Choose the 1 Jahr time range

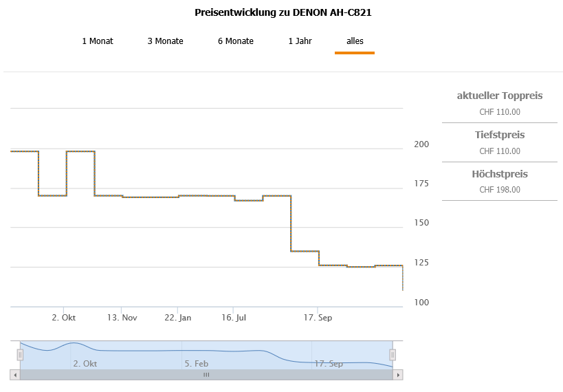300,41
